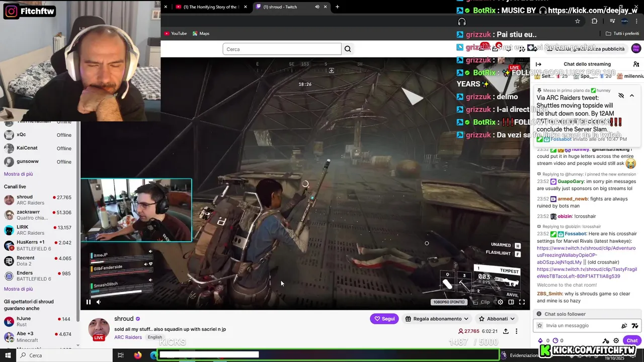Viewport: 644px width, 362px height.
Task: Open shroud's profile avatar under the video
Action: pos(99,328)
